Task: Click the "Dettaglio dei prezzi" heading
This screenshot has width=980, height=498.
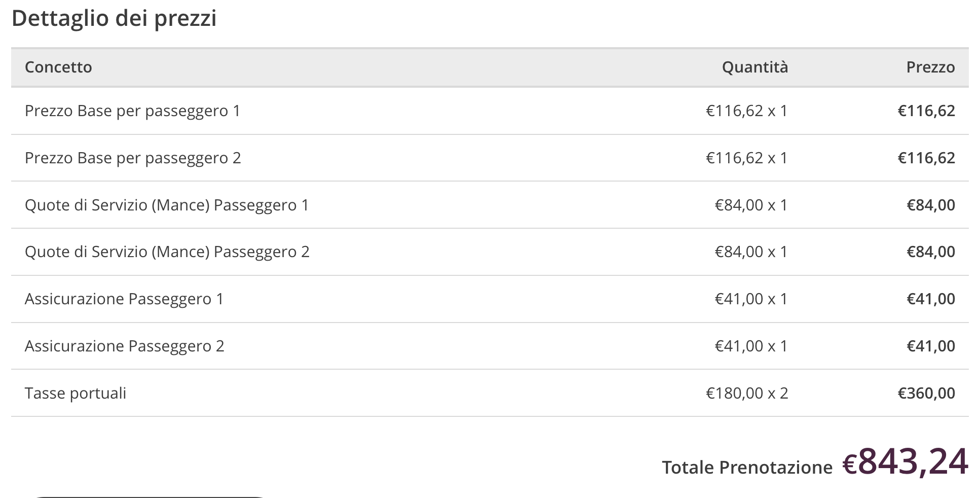Action: point(114,19)
